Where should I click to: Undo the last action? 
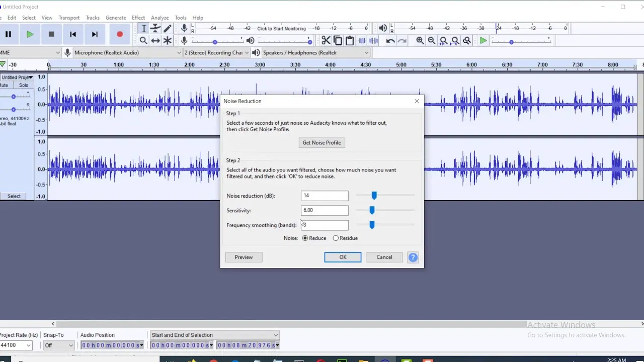click(390, 41)
